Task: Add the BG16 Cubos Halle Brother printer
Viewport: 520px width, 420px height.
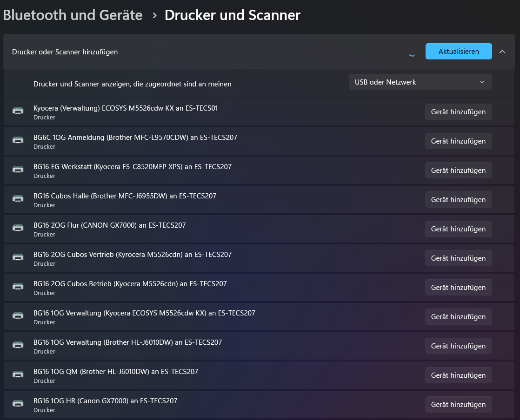Action: pos(458,200)
